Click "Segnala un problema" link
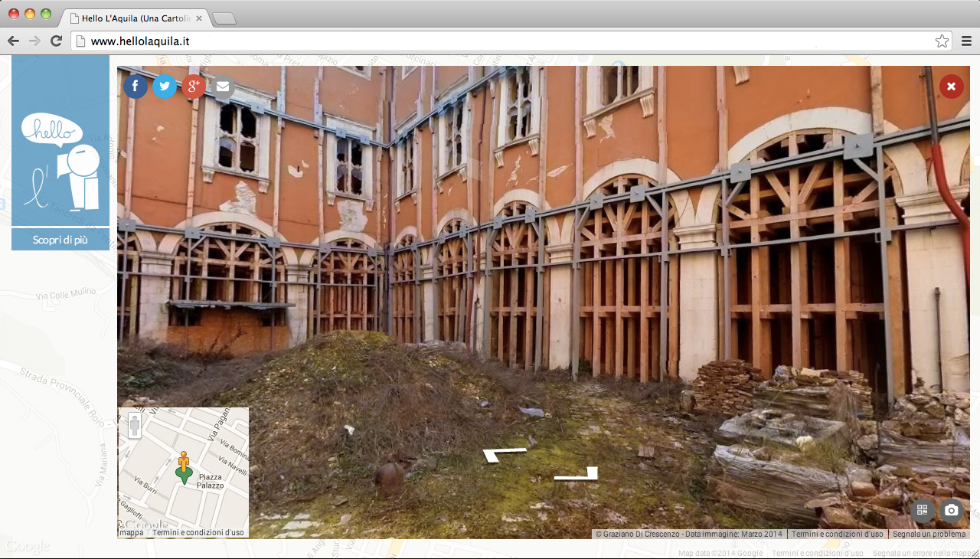The image size is (980, 559). tap(929, 534)
